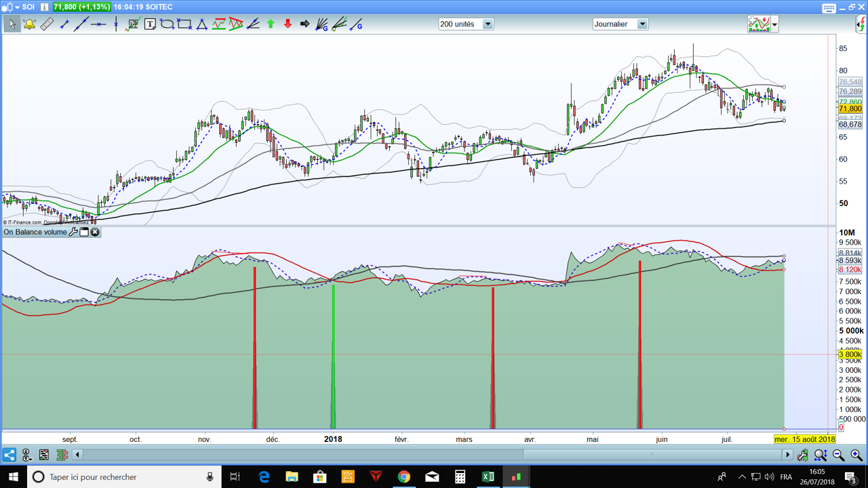Select the angled line fan tool
The width and height of the screenshot is (868, 488).
(x=253, y=24)
